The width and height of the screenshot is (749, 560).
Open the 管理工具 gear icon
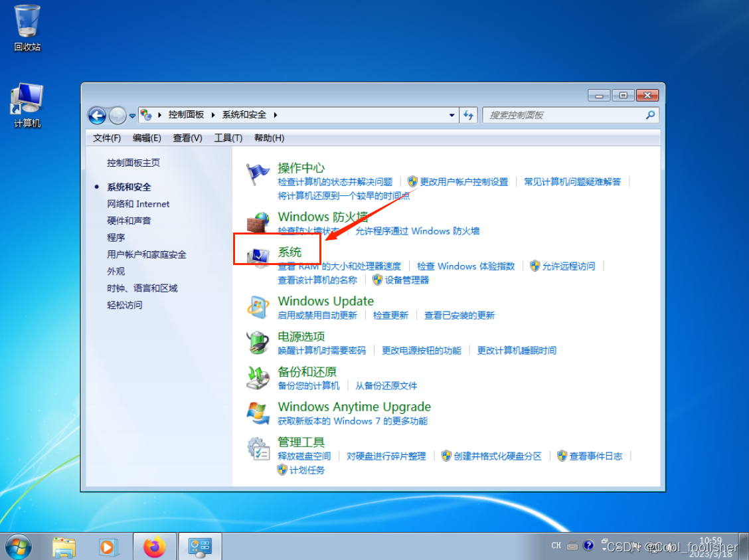[258, 448]
